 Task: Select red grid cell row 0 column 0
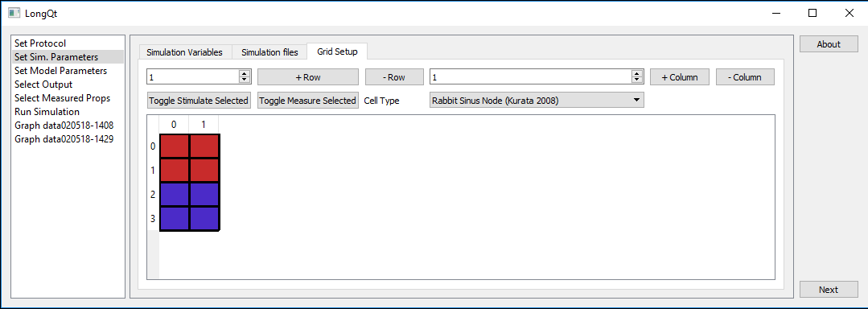[x=175, y=146]
